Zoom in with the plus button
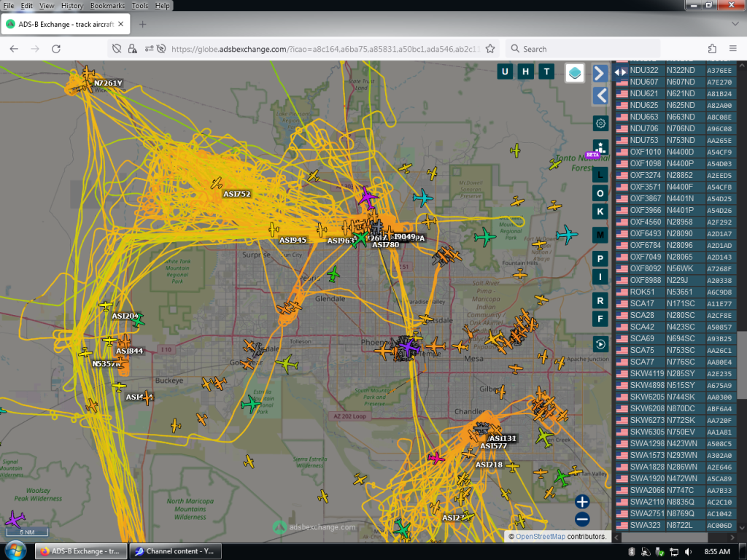This screenshot has width=747, height=560. click(x=582, y=502)
